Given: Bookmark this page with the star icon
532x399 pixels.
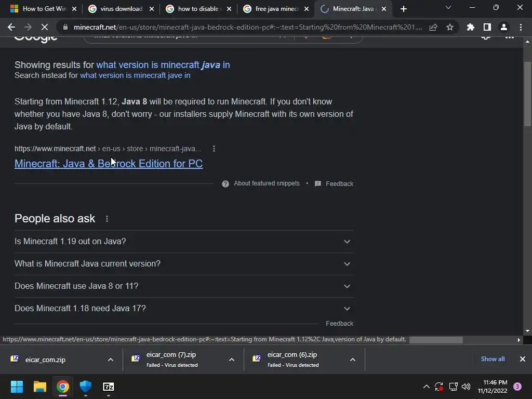Looking at the screenshot, I should 450,27.
